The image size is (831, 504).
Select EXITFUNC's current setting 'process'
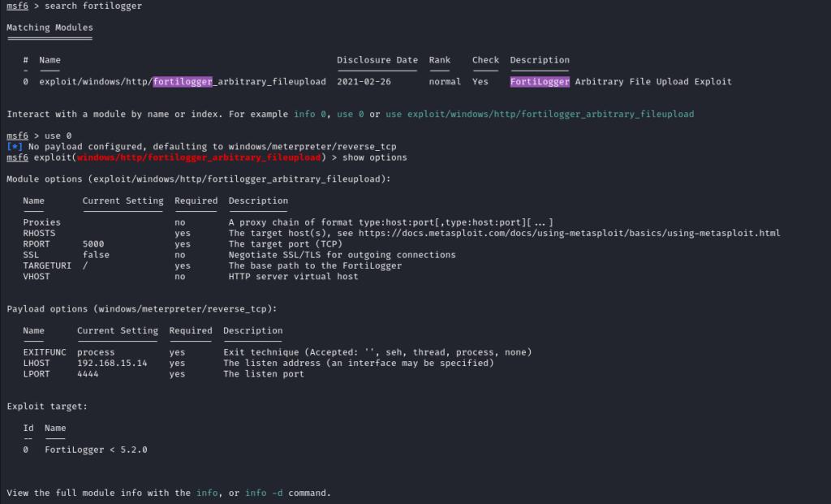coord(96,352)
